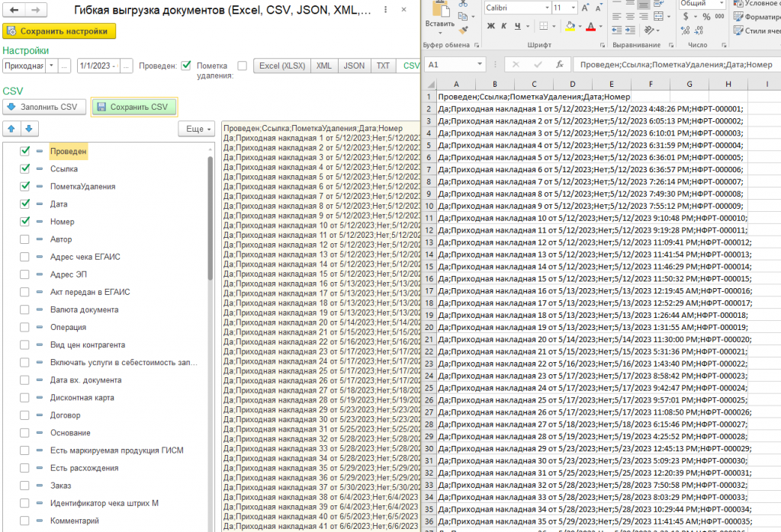Open the Еще dropdown menu
Screen dimensions: 781x532
coord(197,129)
